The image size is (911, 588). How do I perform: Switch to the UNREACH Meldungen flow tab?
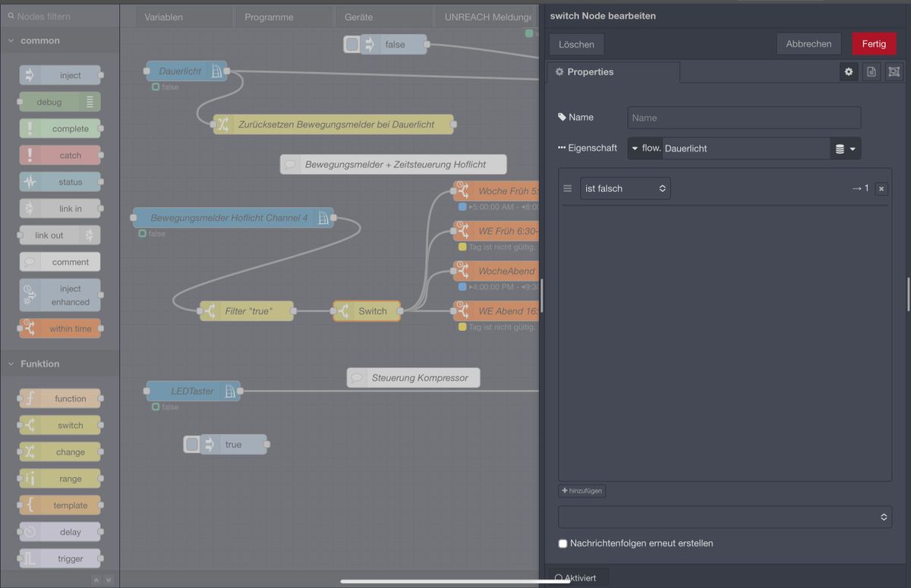click(x=489, y=17)
